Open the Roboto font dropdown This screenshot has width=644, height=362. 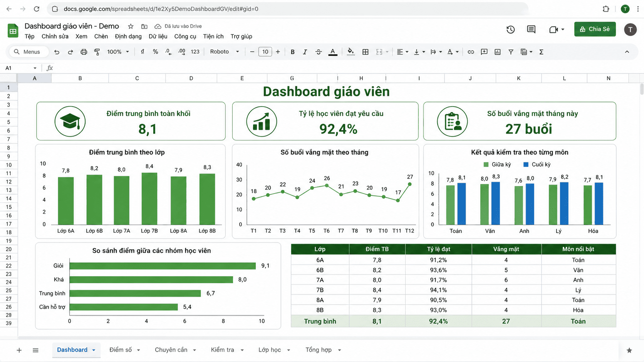[225, 52]
